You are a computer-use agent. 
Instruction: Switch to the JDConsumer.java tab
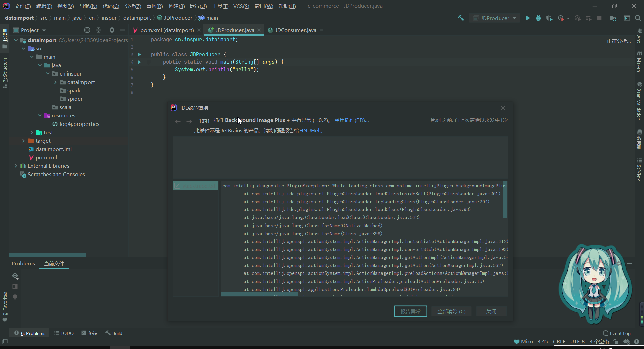[295, 30]
